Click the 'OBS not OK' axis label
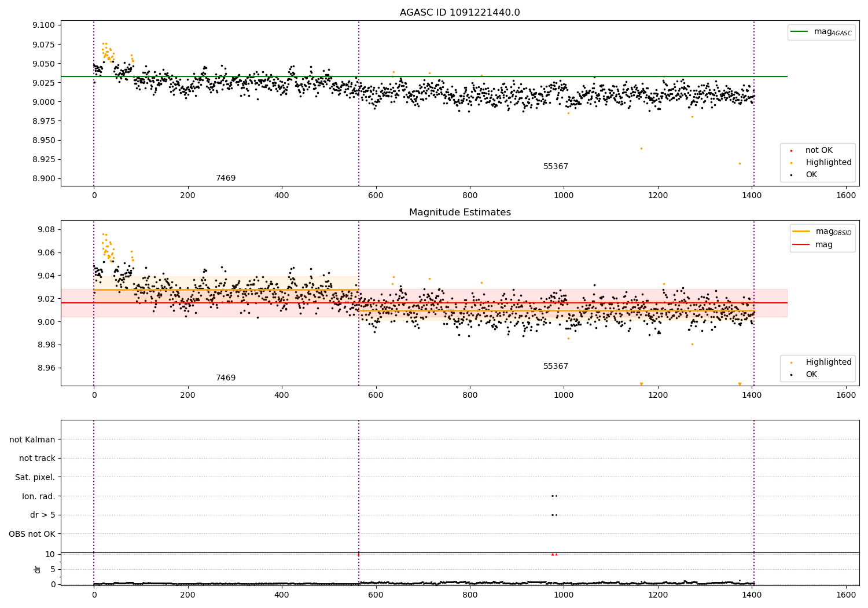The image size is (868, 608). pyautogui.click(x=32, y=534)
